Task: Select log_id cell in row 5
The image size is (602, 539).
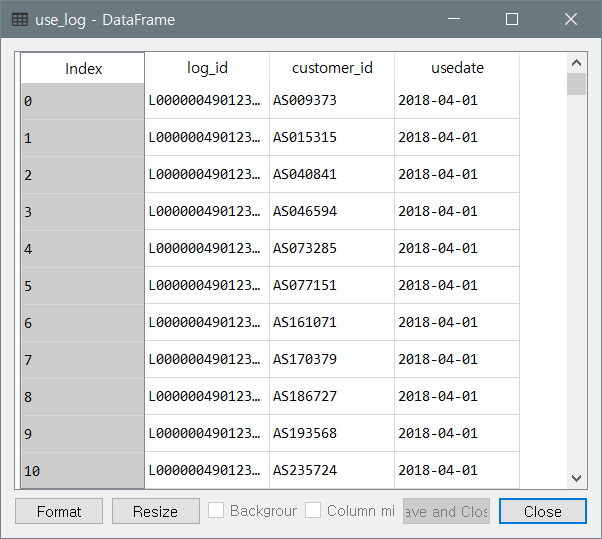Action: (207, 285)
